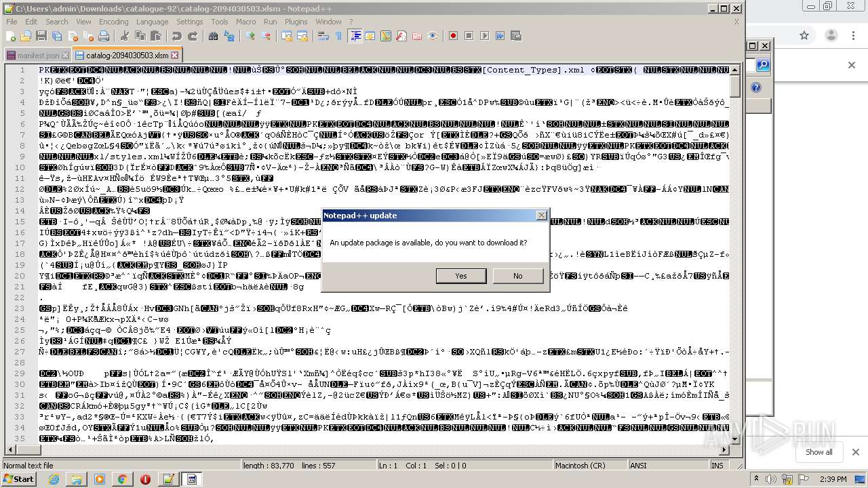Screen dimensions: 868x488
Task: Click the Print toolbar icon
Action: click(104, 36)
